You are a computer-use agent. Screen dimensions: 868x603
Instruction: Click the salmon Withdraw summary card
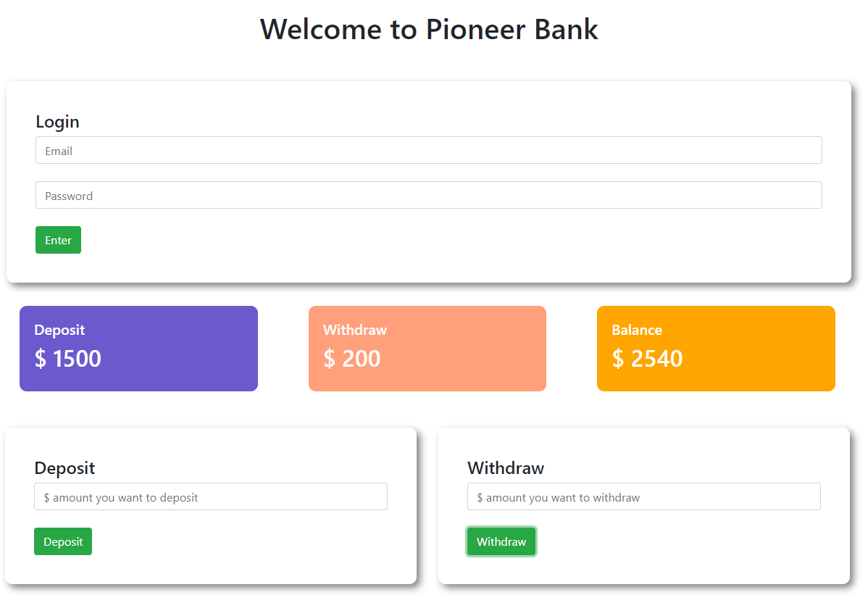(427, 349)
